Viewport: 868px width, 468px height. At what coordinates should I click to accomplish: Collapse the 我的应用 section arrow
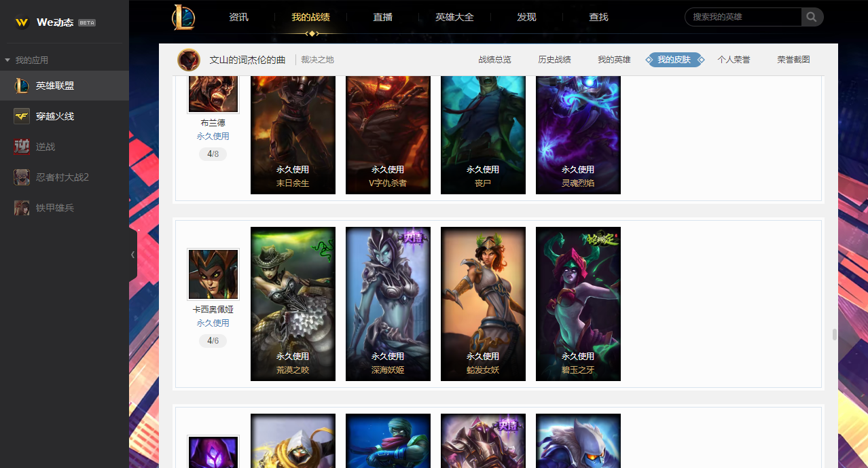click(x=7, y=60)
